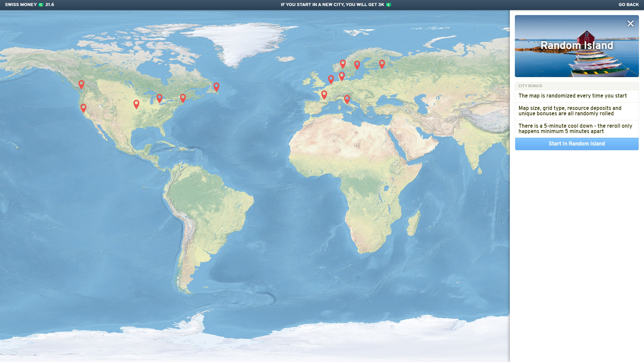Click GO BACK in the top bar
Viewport: 644px width, 362px height.
point(629,5)
